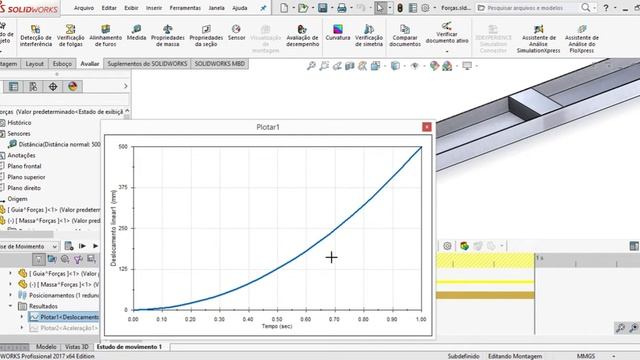Select the Estudo de movimento 1 tab

pos(129,347)
